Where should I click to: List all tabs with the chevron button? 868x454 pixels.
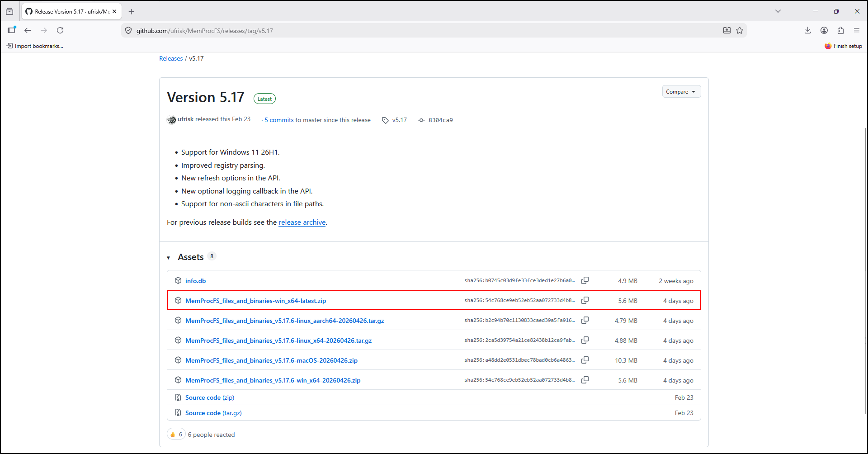(778, 11)
